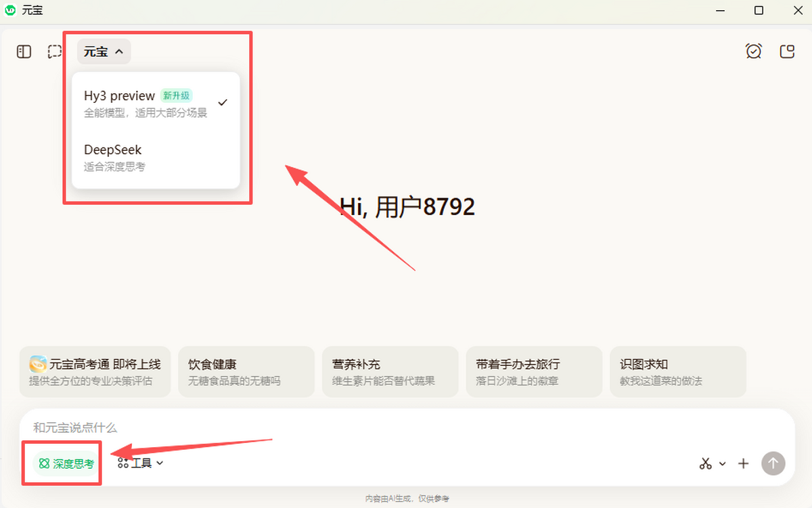Select the DeepSeek model option
The width and height of the screenshot is (812, 508).
pos(156,157)
